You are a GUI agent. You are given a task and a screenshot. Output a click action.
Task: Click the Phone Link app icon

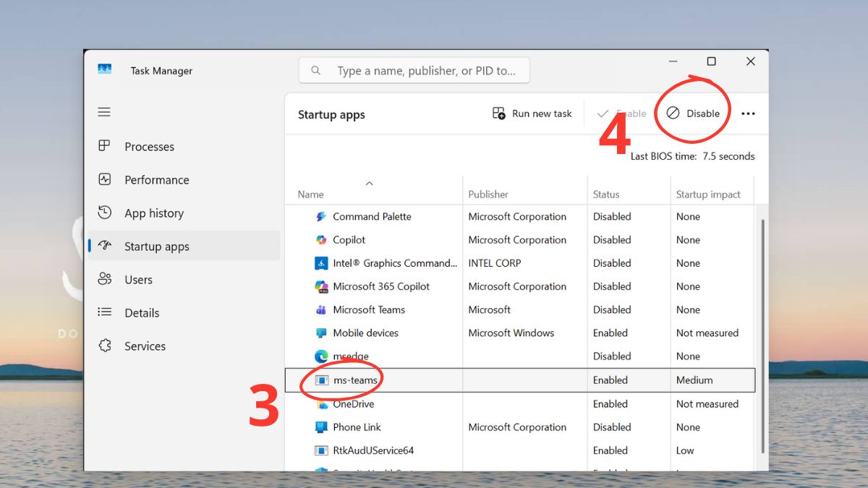coord(321,427)
